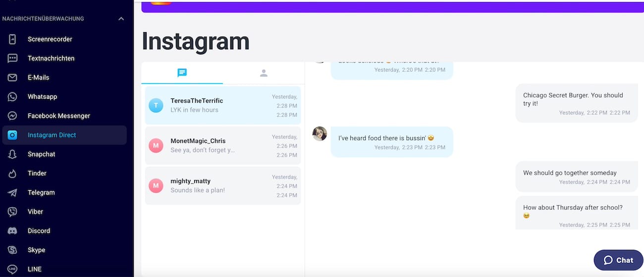This screenshot has width=644, height=277.
Task: Open the TeresaTheTerrific conversation
Action: click(223, 105)
